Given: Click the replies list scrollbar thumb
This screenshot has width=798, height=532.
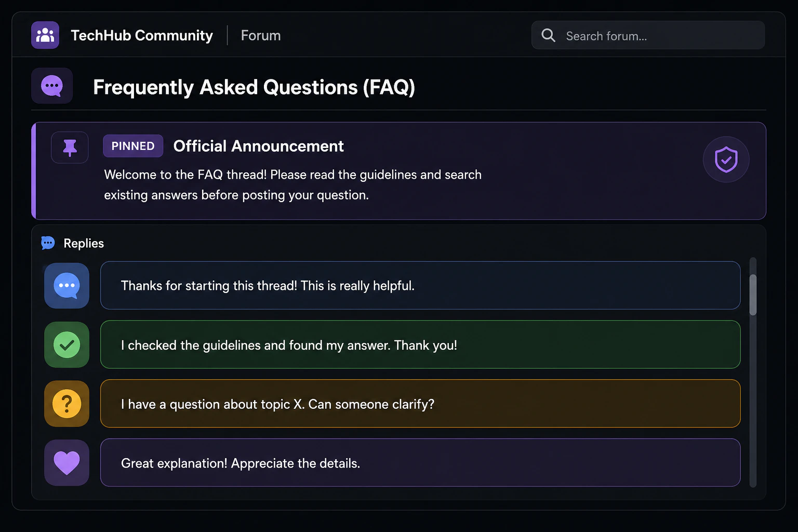Looking at the screenshot, I should (x=753, y=295).
